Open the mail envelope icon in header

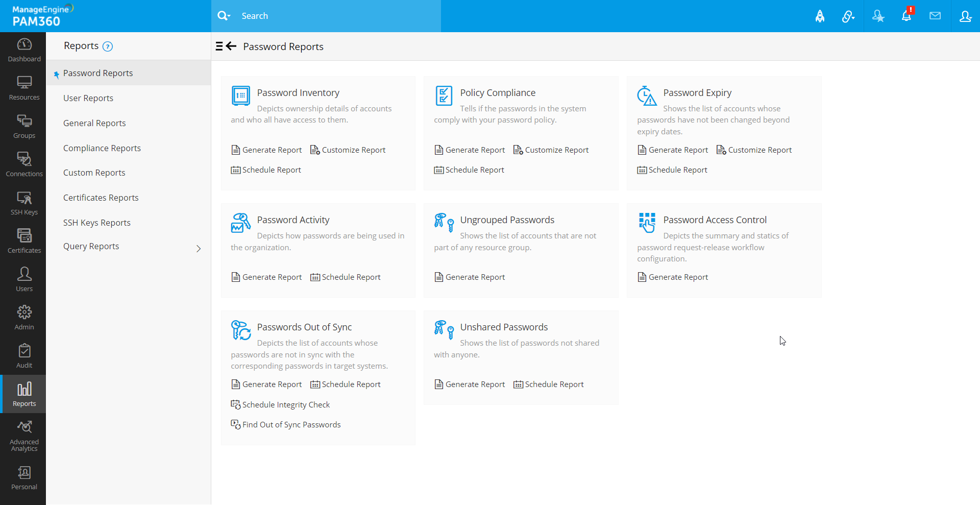[x=935, y=16]
